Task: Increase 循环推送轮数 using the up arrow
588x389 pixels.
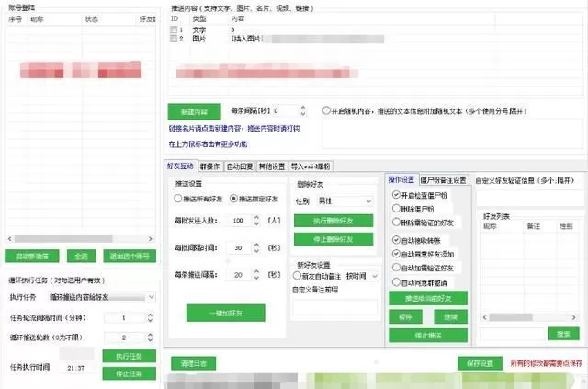Action: click(150, 335)
